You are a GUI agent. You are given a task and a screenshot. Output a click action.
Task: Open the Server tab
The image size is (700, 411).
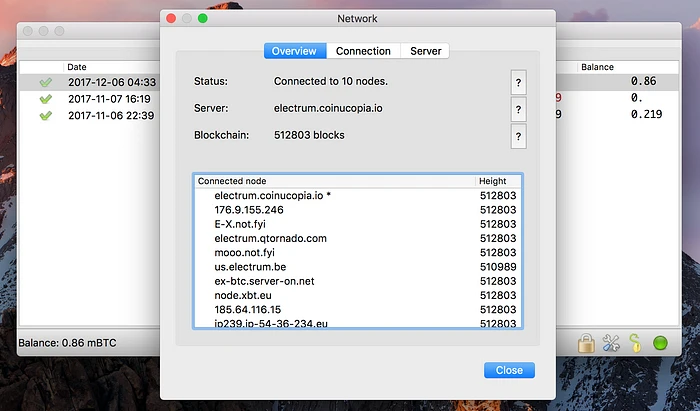click(425, 51)
